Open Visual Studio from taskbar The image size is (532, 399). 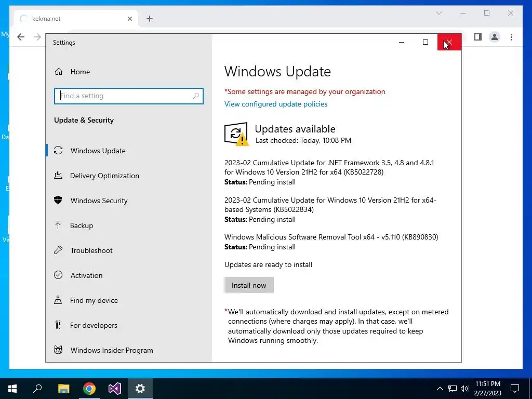tap(115, 389)
